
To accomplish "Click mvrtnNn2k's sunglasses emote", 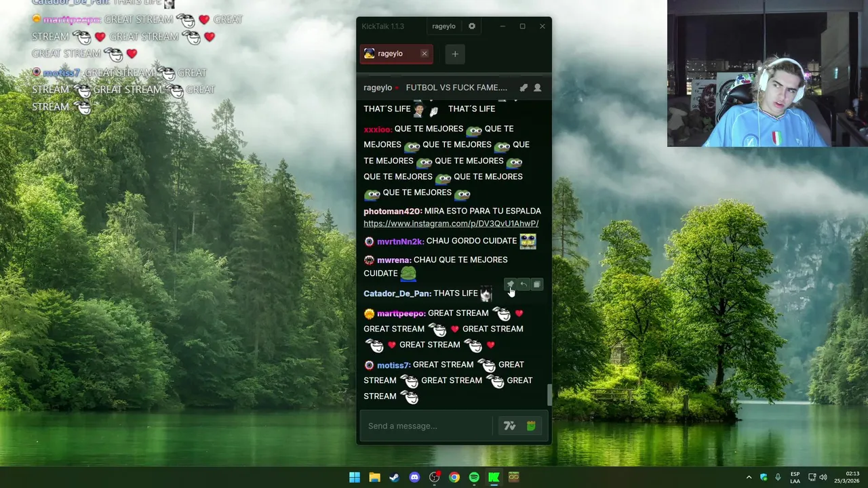I will coord(528,241).
